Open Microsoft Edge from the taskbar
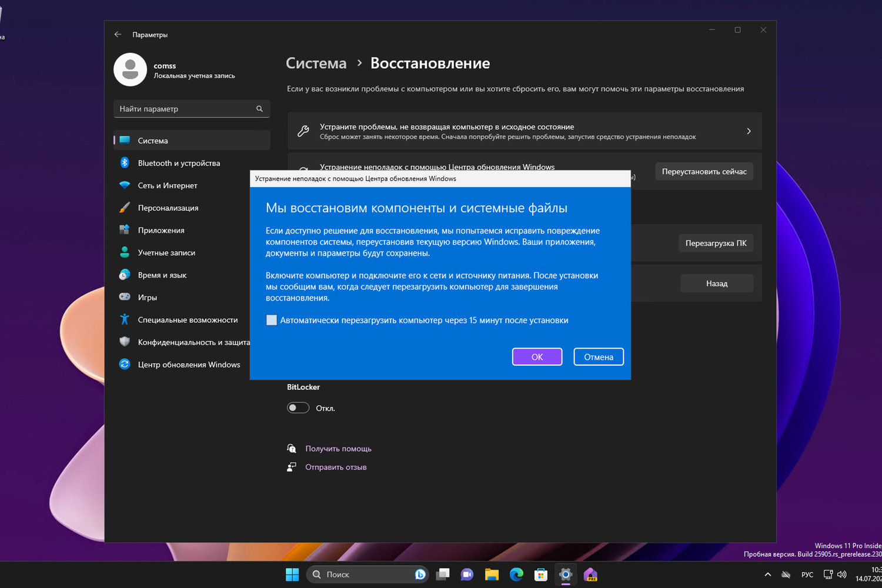882x588 pixels. point(516,574)
